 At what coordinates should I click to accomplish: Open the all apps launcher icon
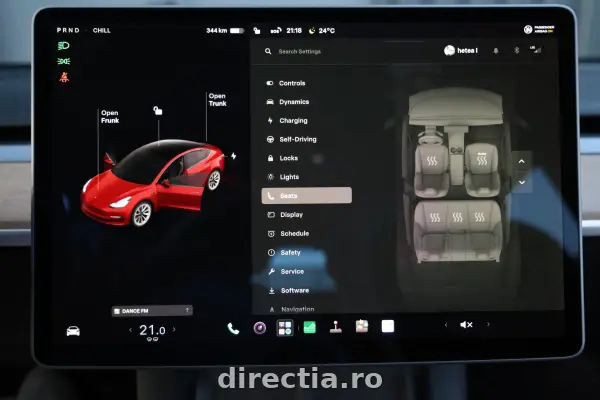[285, 328]
